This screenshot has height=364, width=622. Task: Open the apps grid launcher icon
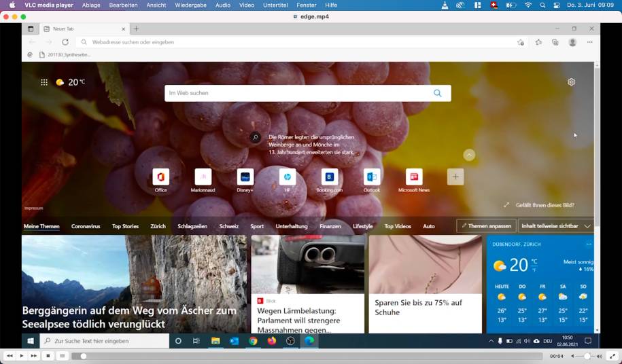(44, 82)
